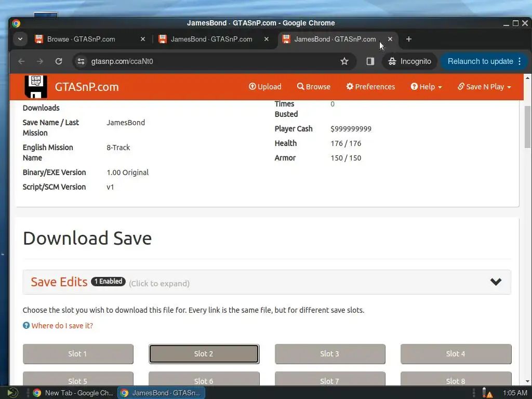The height and width of the screenshot is (399, 532).
Task: Go forward to the next page
Action: pos(40,61)
